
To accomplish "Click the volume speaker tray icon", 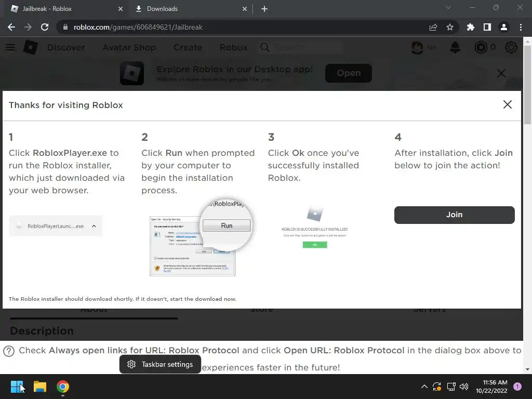I will pyautogui.click(x=464, y=387).
